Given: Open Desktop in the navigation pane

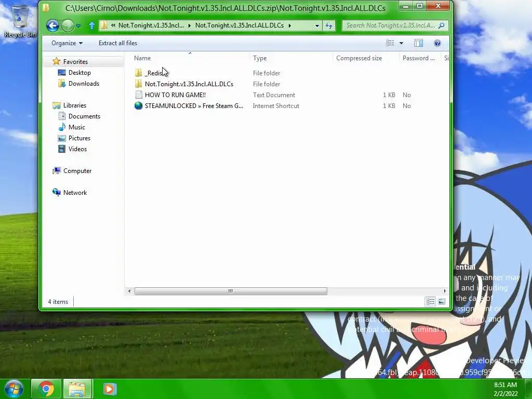Looking at the screenshot, I should pyautogui.click(x=79, y=73).
